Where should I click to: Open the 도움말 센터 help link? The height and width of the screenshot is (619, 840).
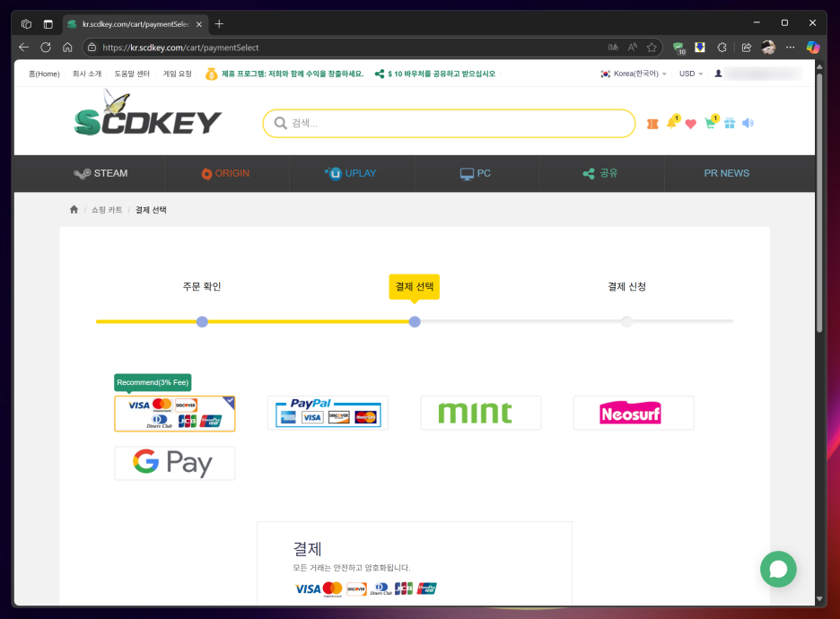pos(132,74)
